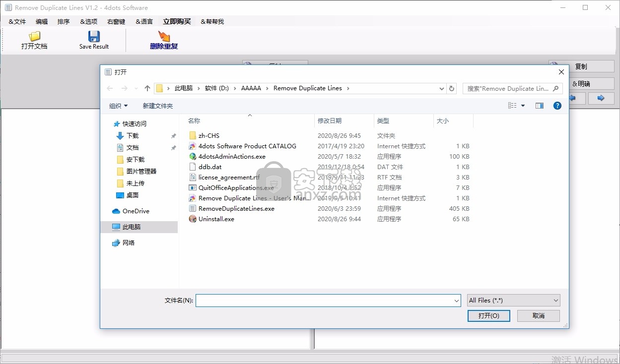The height and width of the screenshot is (364, 620).
Task: Open the 编辑 menu
Action: [x=42, y=21]
